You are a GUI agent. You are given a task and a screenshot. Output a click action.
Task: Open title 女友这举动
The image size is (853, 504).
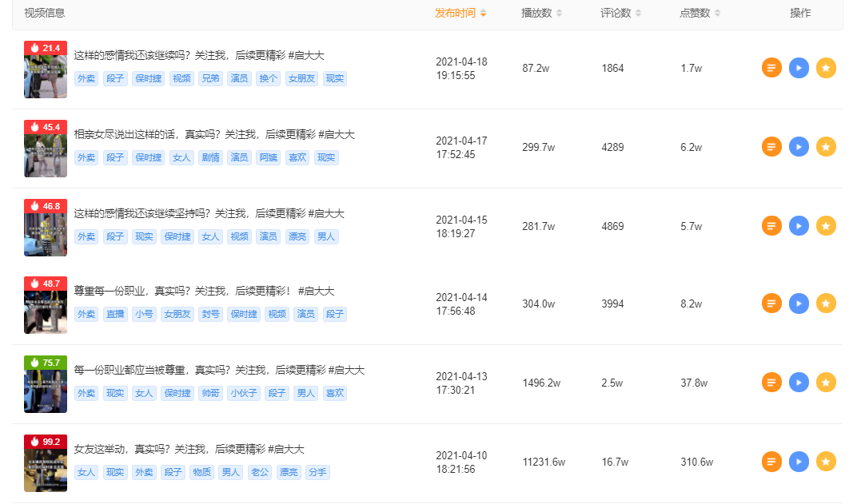[x=189, y=450]
